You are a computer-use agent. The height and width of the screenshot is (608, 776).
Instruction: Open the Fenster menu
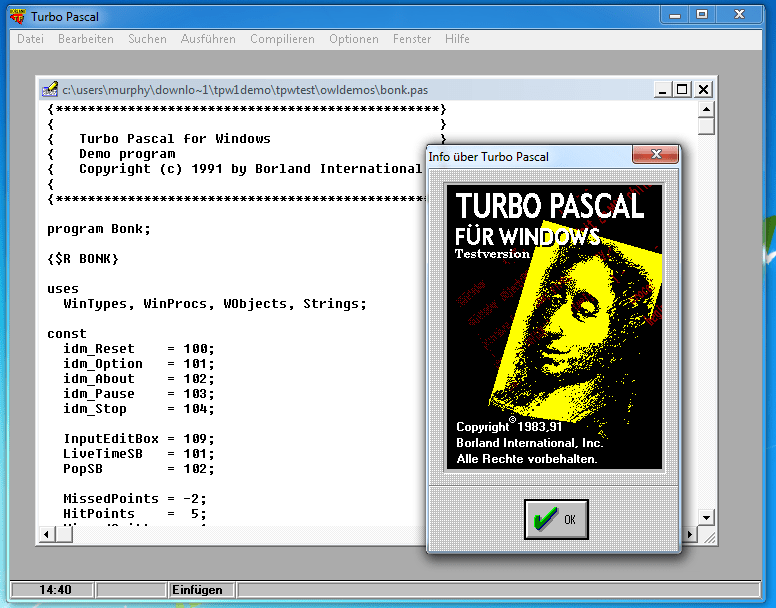412,39
